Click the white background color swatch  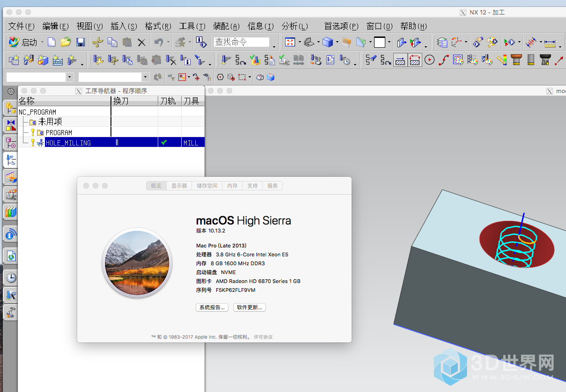[380, 42]
